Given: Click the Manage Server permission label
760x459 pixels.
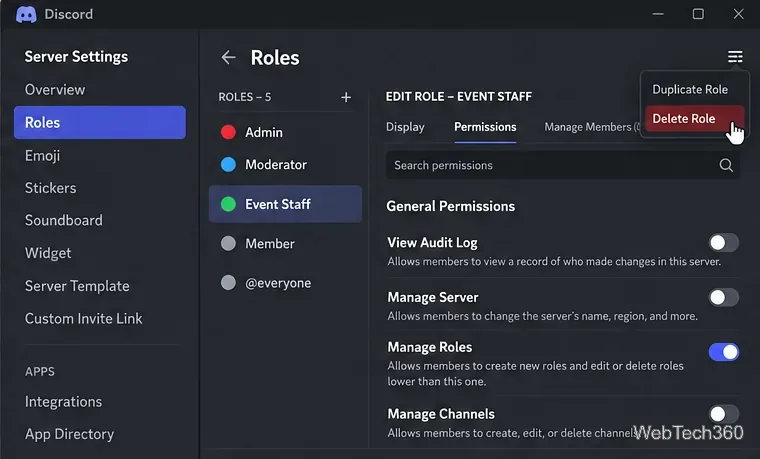Looking at the screenshot, I should pyautogui.click(x=433, y=297).
